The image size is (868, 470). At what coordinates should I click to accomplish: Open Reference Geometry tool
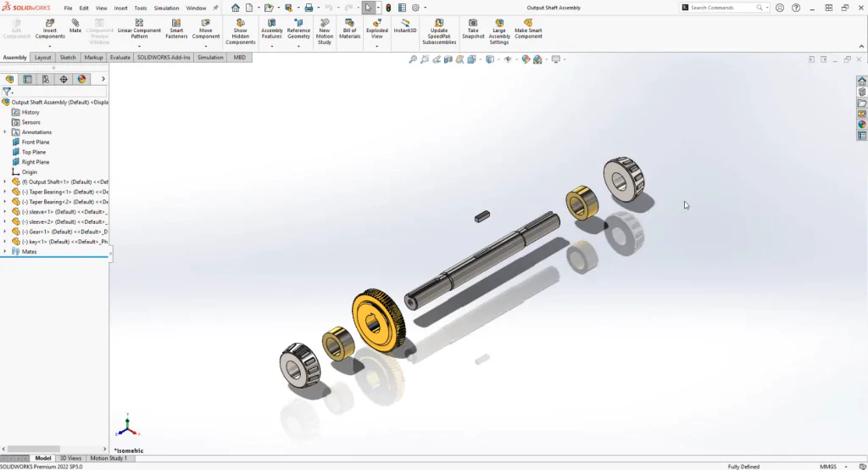click(x=298, y=30)
